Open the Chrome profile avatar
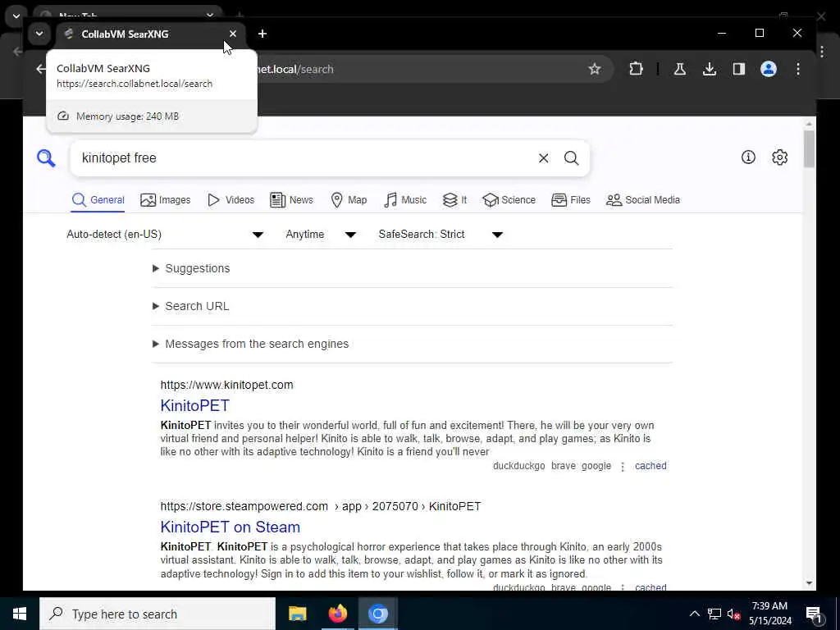840x630 pixels. coord(768,69)
